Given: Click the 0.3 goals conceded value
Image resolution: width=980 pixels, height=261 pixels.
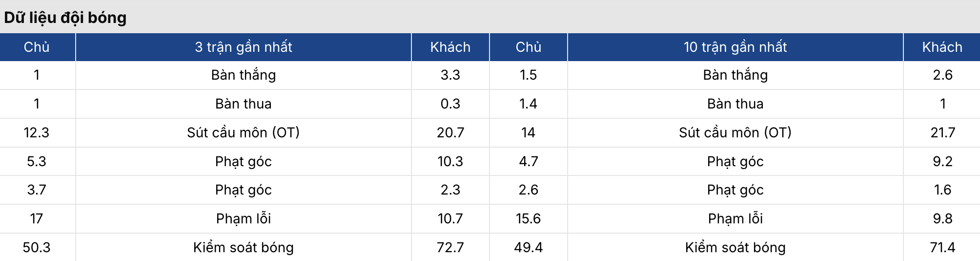Looking at the screenshot, I should [x=450, y=104].
